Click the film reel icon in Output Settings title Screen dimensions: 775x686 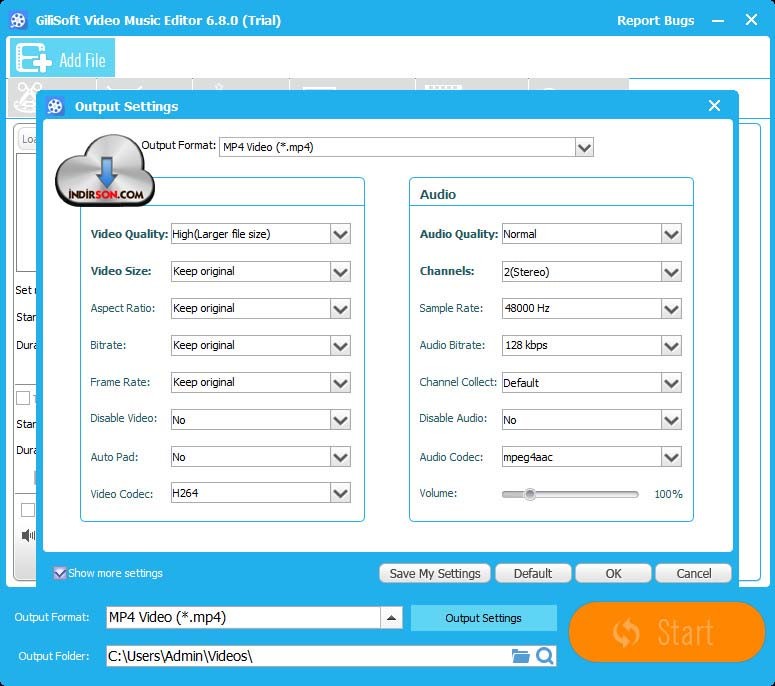[x=55, y=106]
